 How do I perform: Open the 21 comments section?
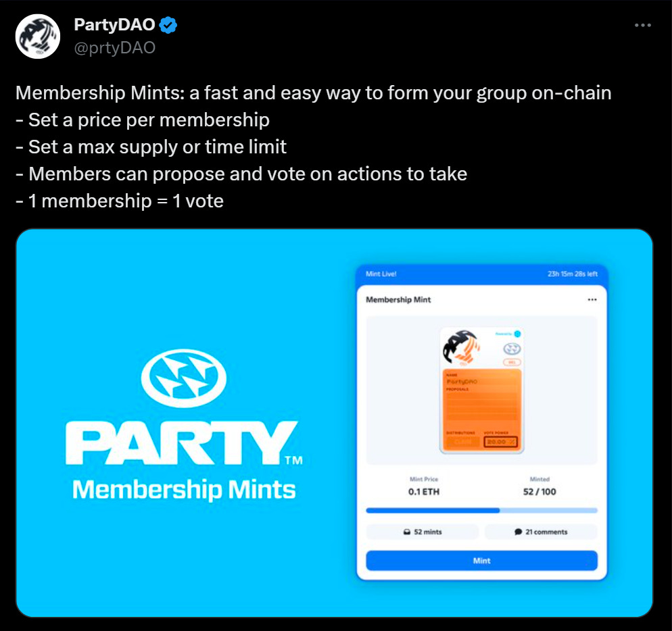click(x=541, y=532)
